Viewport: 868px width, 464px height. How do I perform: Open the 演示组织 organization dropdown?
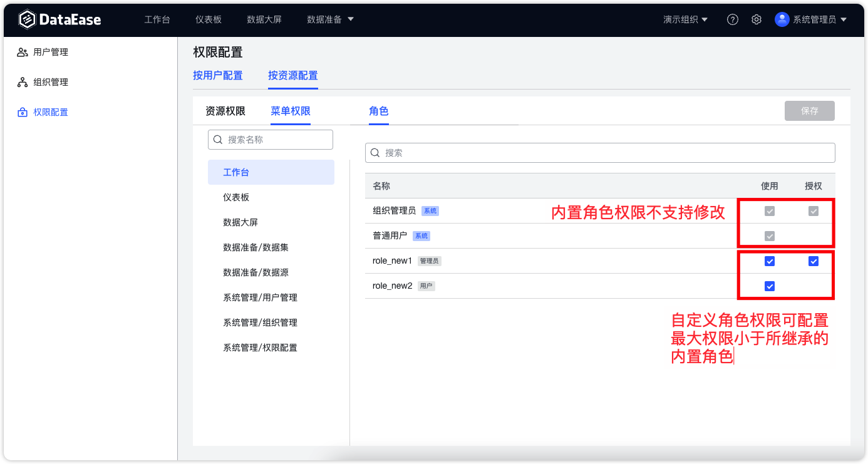tap(685, 19)
